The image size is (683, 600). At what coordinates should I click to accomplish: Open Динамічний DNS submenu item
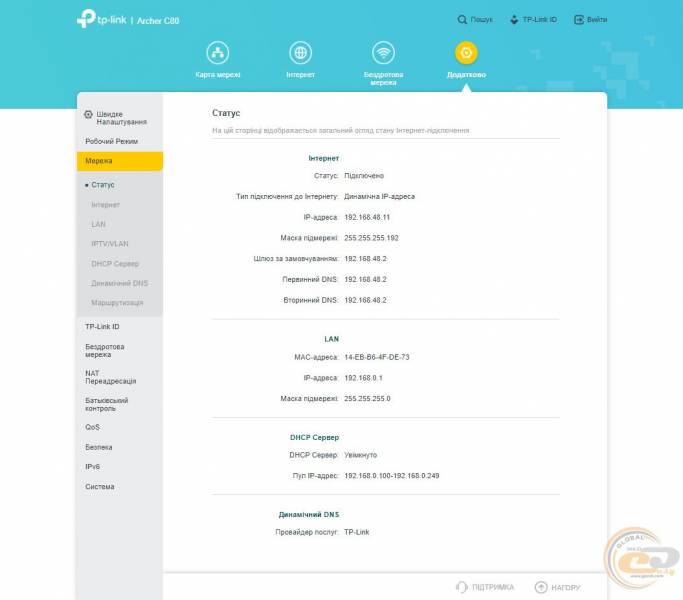[x=120, y=283]
